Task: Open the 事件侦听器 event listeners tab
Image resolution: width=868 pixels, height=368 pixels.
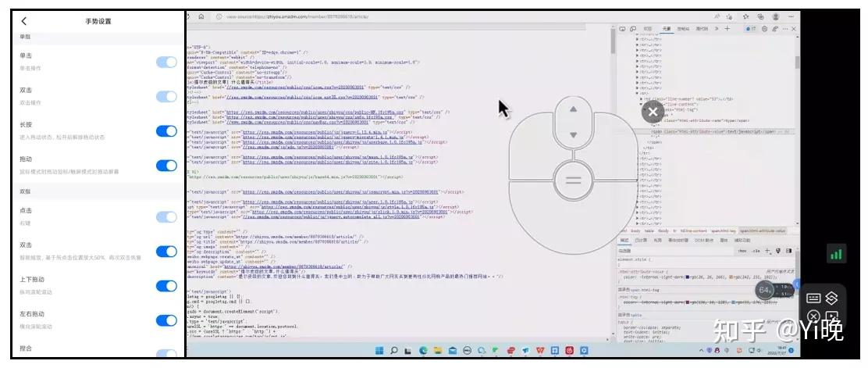Action: pyautogui.click(x=678, y=241)
